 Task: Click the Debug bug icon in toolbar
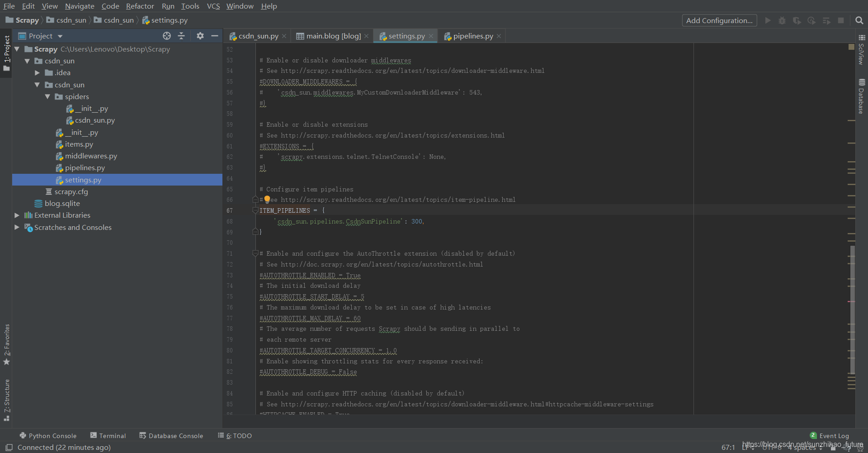point(782,20)
